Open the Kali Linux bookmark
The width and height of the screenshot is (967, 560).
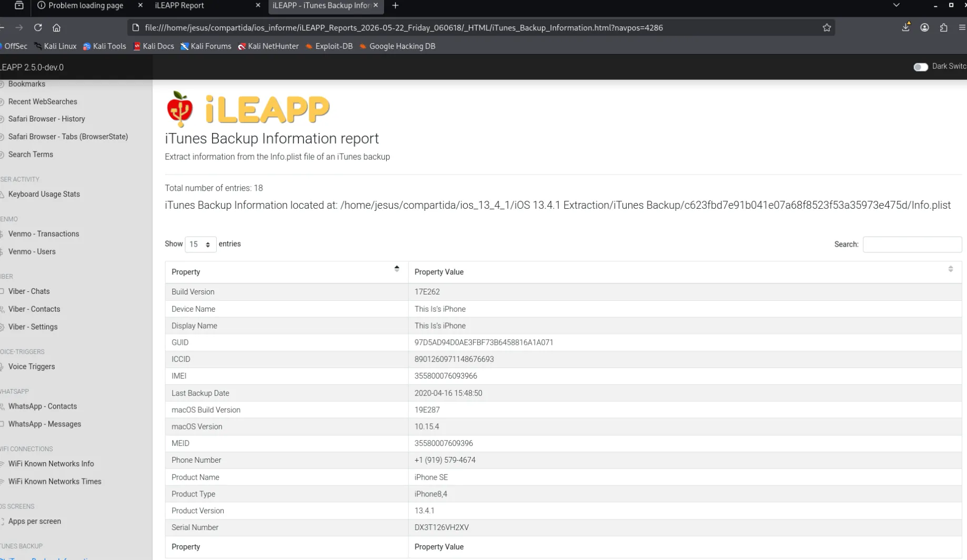55,46
